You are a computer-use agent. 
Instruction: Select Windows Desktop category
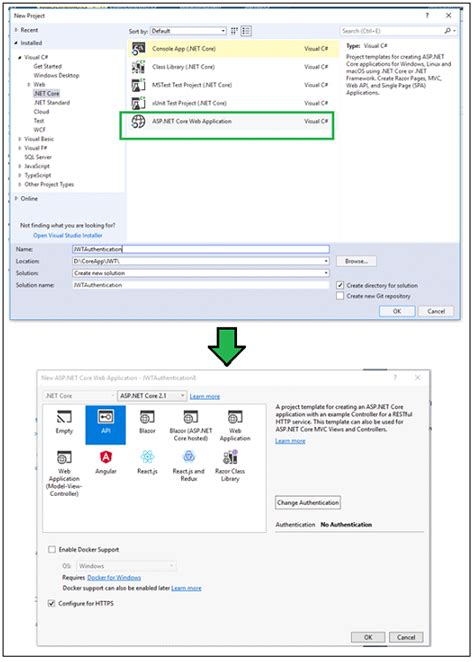pyautogui.click(x=56, y=76)
